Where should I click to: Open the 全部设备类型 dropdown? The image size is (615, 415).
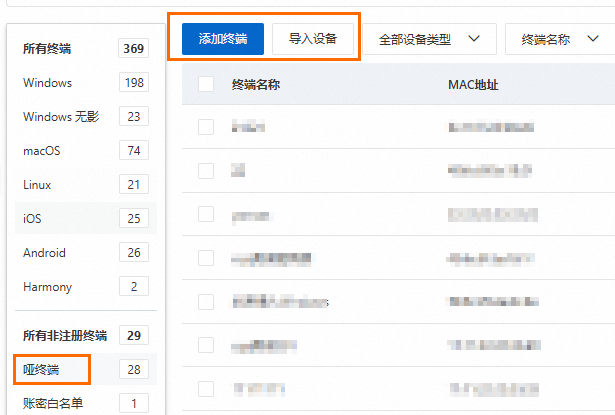coord(429,40)
